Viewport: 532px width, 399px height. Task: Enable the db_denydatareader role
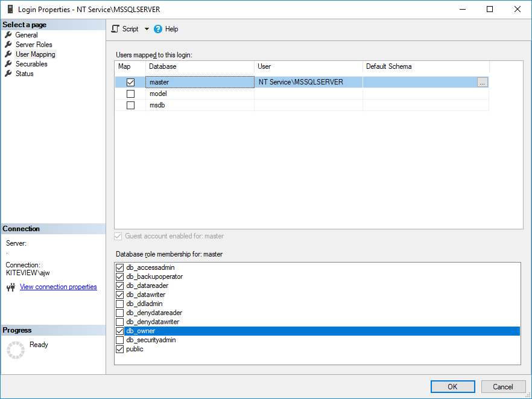pyautogui.click(x=120, y=313)
